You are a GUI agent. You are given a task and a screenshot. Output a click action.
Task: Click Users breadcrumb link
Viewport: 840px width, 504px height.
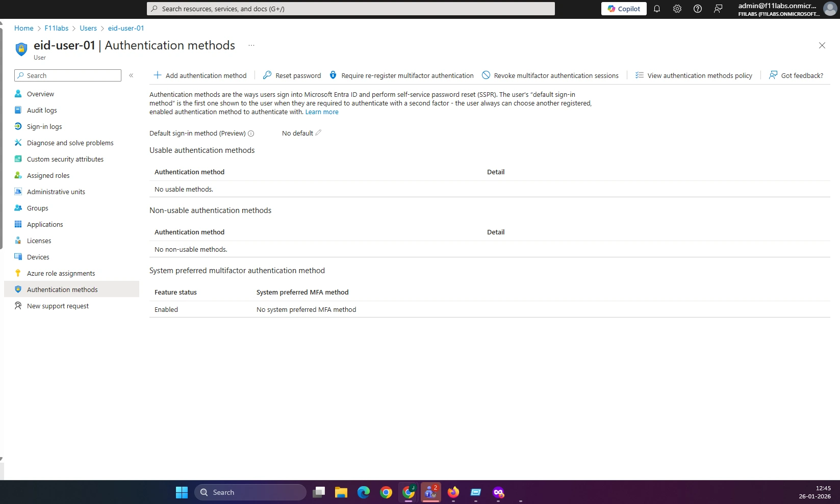pos(88,28)
